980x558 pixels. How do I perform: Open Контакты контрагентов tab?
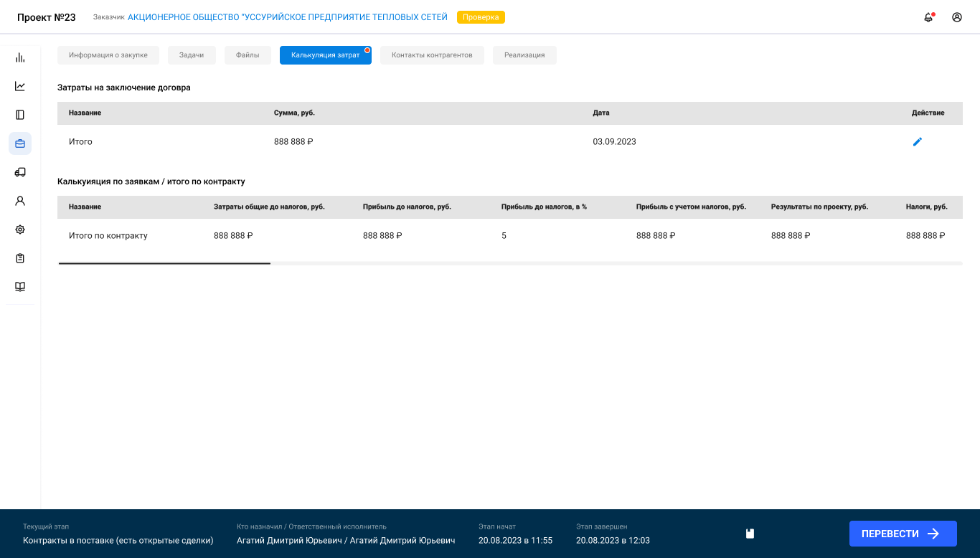pyautogui.click(x=432, y=55)
